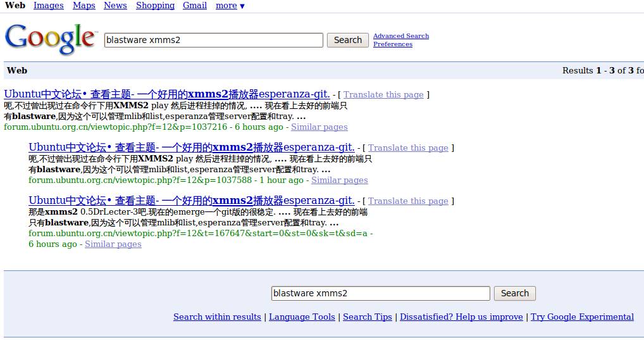Translate the first result page
This screenshot has width=644, height=340.
click(383, 94)
